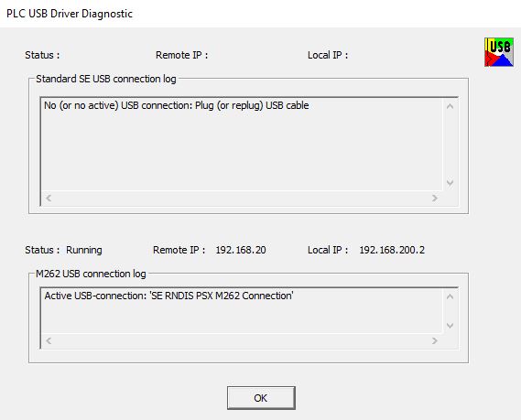
Task: Click the 'Active USB-connection' log entry
Action: (168, 296)
